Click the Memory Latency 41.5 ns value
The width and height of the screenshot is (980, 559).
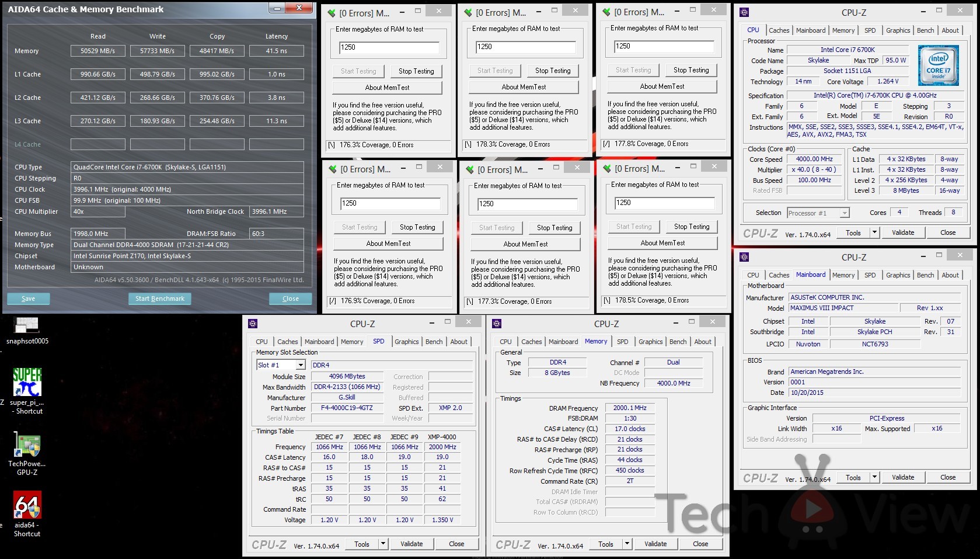click(276, 51)
